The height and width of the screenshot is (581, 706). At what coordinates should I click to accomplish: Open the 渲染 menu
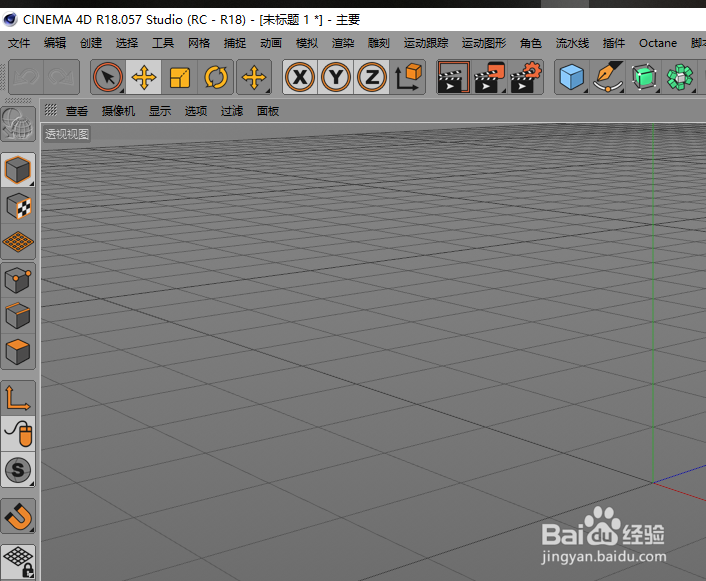(343, 43)
